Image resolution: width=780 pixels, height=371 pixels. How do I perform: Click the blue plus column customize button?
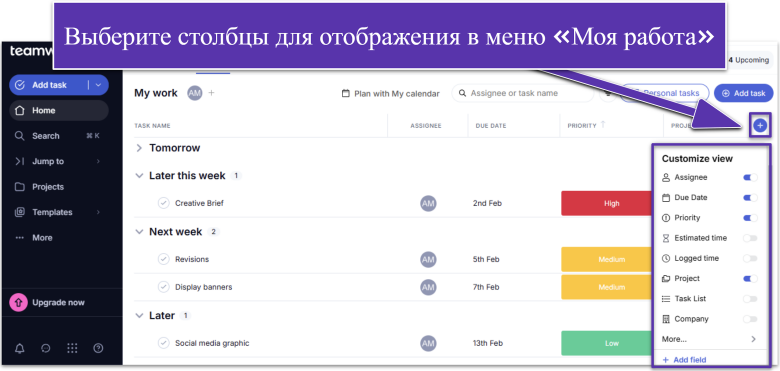[x=760, y=126]
